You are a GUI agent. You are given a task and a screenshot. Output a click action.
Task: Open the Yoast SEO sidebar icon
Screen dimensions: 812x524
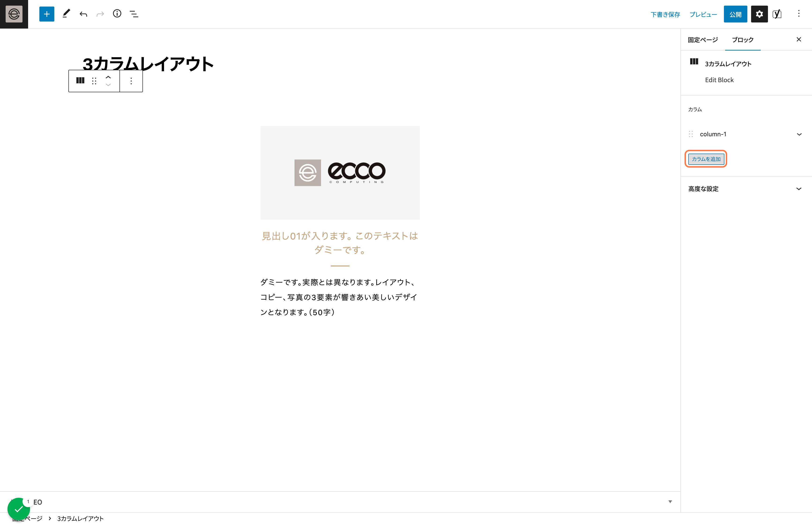pyautogui.click(x=777, y=14)
